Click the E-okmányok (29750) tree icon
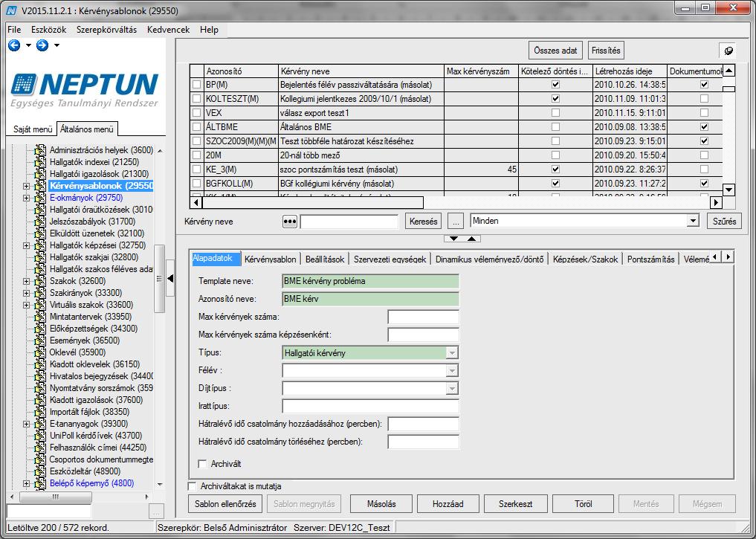Viewport: 756px width, 539px height. (41, 198)
